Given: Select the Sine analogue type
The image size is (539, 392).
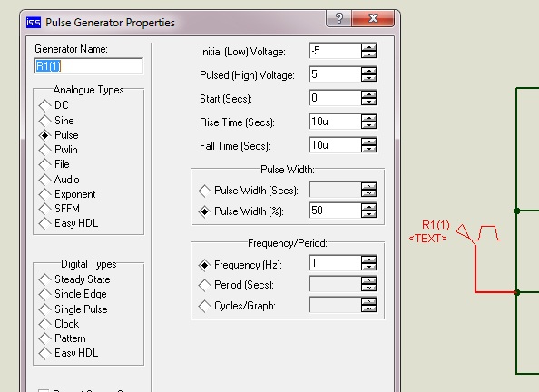Looking at the screenshot, I should pyautogui.click(x=57, y=121).
